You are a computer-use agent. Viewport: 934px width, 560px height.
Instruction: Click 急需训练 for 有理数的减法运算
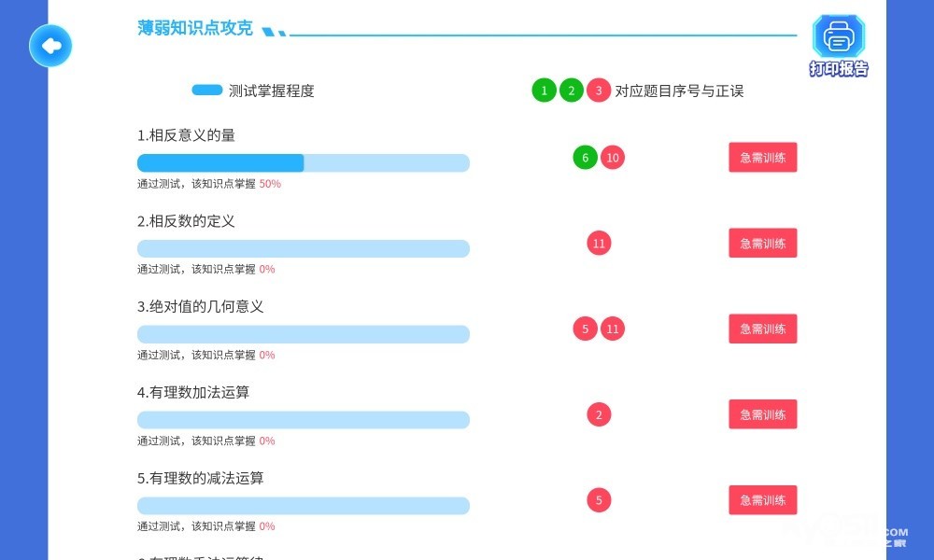tap(762, 500)
